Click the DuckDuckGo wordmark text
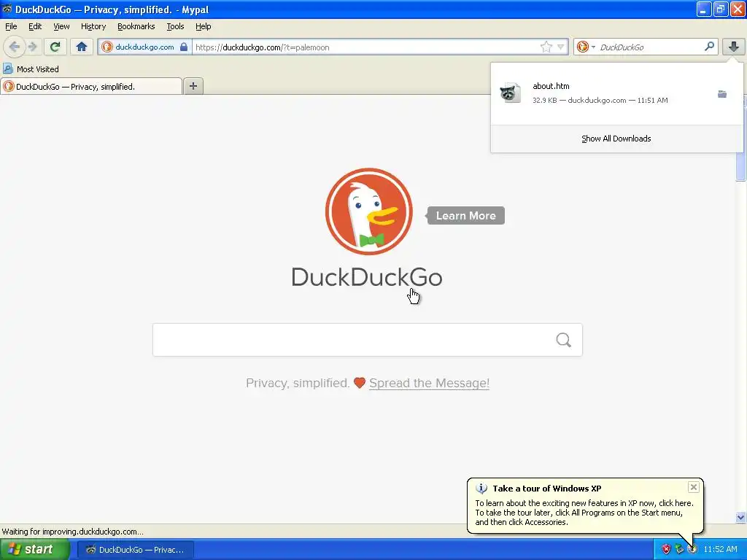Viewport: 747px width, 560px height. pos(367,277)
